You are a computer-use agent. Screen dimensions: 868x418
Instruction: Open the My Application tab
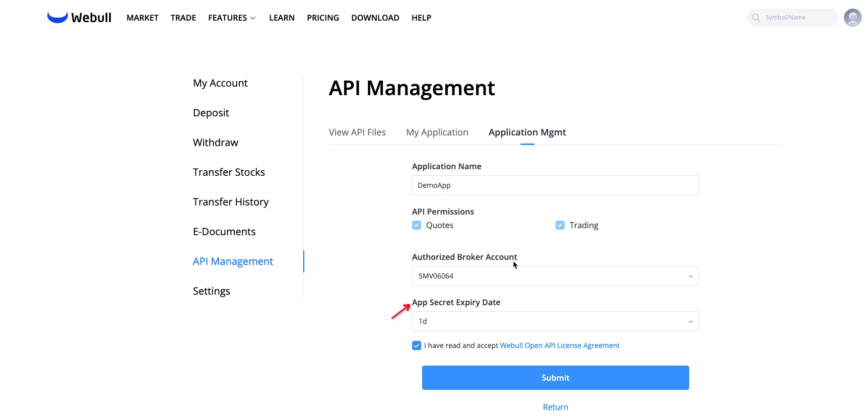[437, 132]
